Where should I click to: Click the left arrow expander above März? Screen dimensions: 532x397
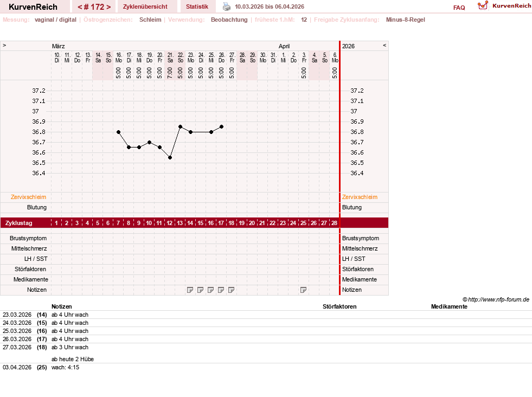[x=4, y=45]
